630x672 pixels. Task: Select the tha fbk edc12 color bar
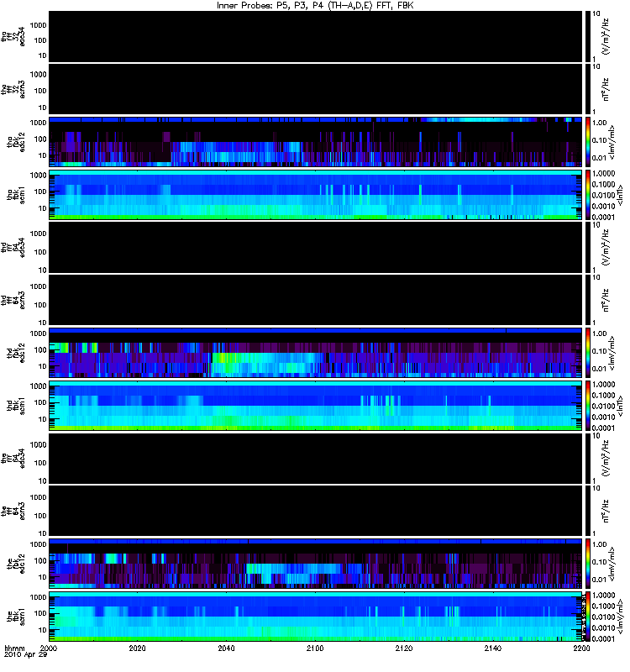point(587,141)
